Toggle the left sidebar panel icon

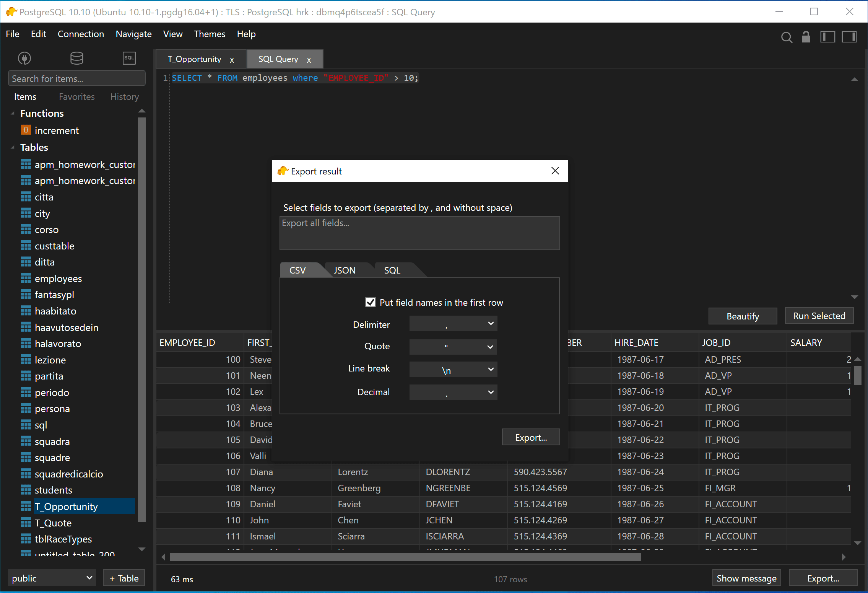tap(827, 37)
